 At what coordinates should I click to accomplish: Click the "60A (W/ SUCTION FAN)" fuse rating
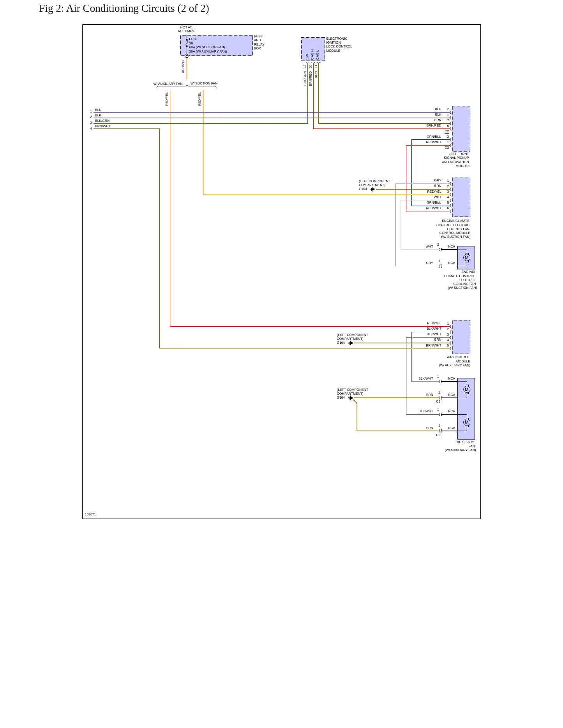tap(207, 47)
